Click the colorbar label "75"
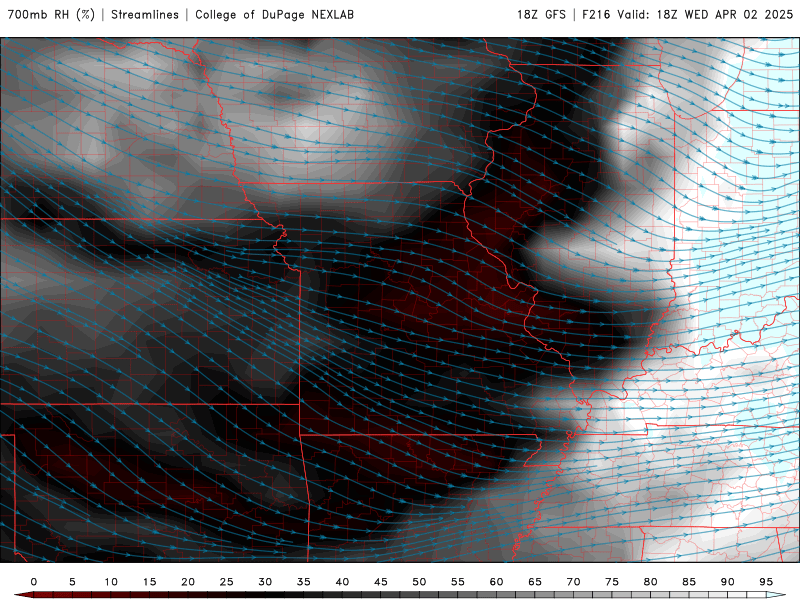The height and width of the screenshot is (600, 800). pos(612,582)
